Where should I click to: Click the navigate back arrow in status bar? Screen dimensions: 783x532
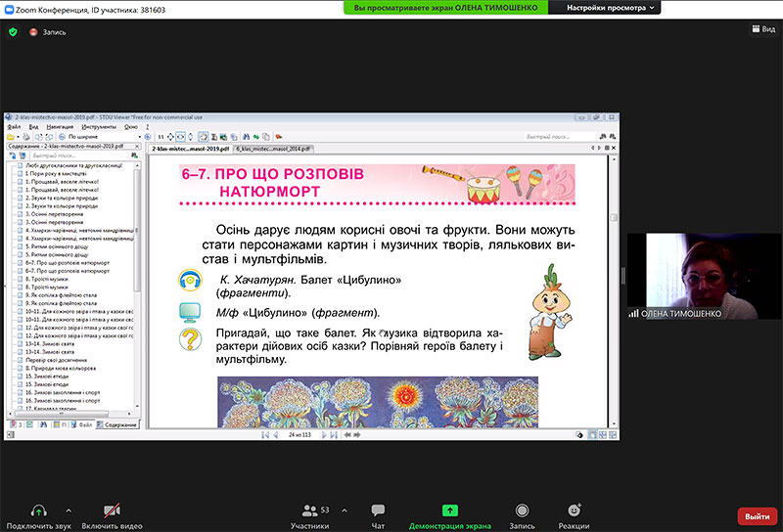click(347, 434)
